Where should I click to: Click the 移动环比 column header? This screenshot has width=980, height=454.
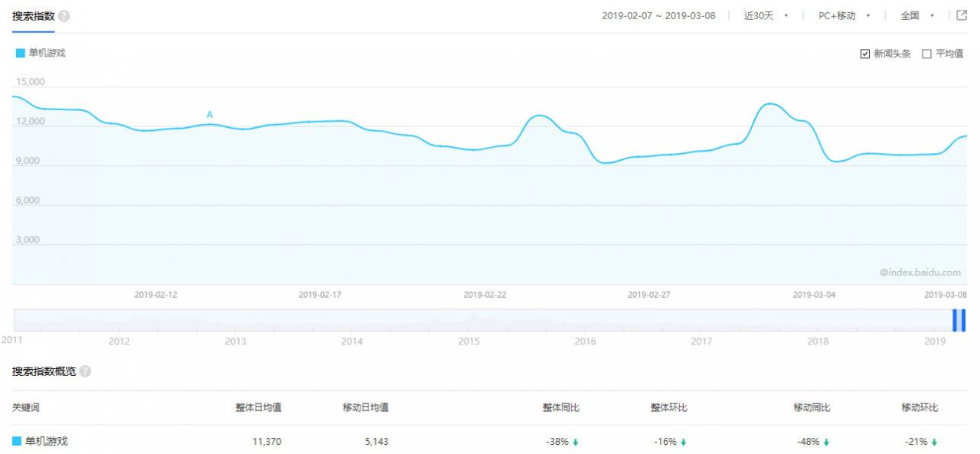pos(920,407)
